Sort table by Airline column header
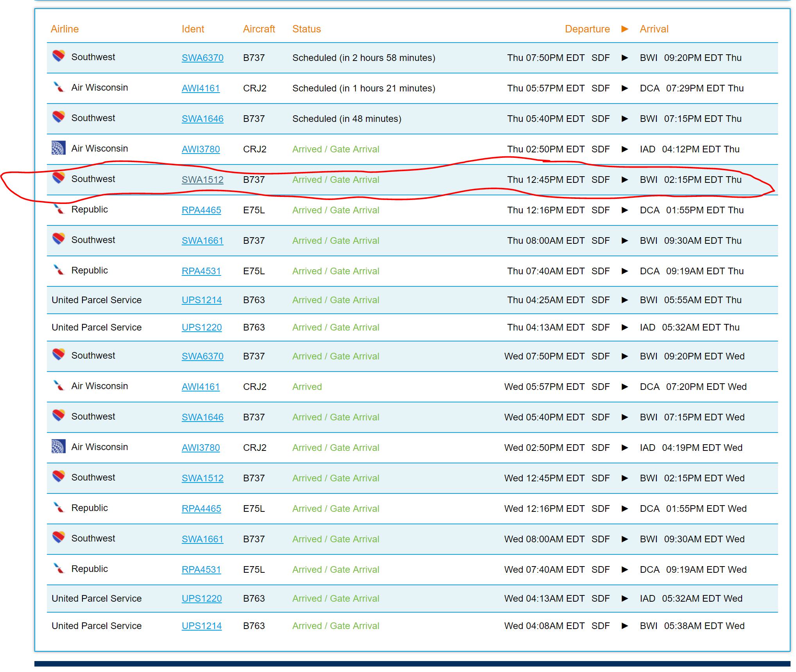Viewport: 796px width, 672px height. (x=65, y=29)
